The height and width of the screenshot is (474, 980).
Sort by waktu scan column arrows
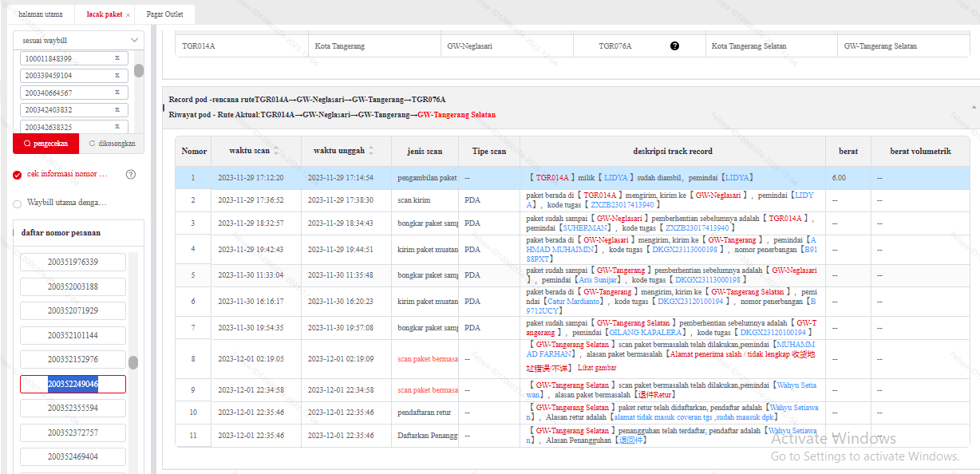(277, 151)
